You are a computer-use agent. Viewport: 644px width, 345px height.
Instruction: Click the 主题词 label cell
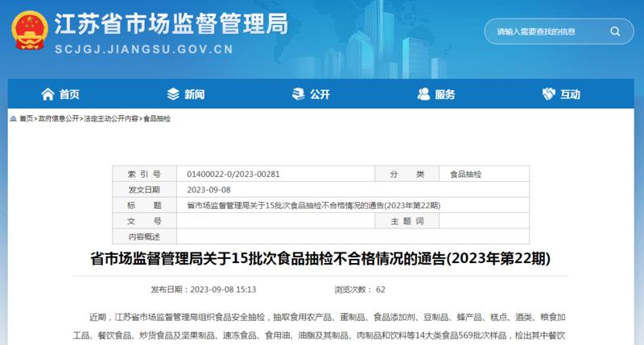click(x=407, y=221)
